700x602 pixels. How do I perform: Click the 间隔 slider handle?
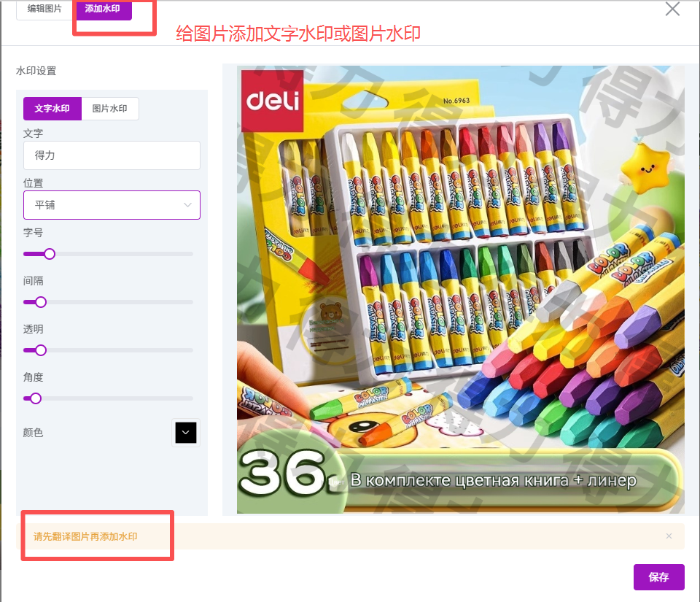[x=41, y=302]
